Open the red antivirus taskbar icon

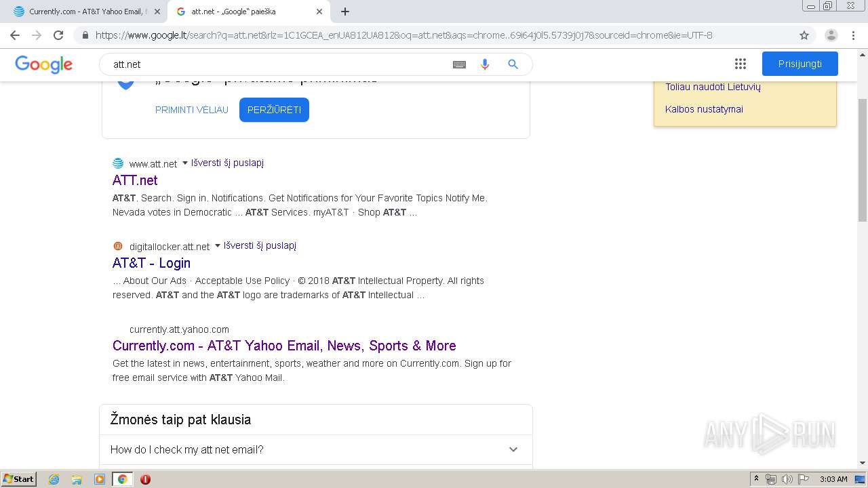pyautogui.click(x=145, y=479)
